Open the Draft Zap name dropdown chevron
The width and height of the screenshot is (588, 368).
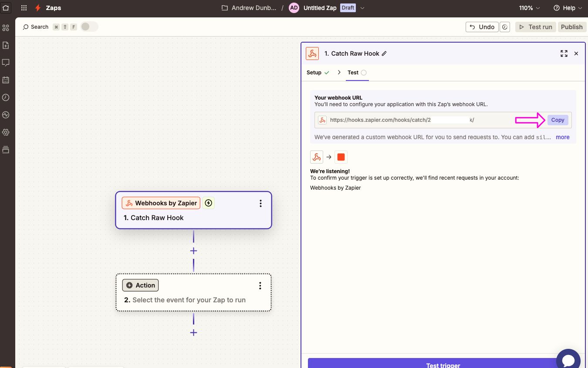point(362,8)
